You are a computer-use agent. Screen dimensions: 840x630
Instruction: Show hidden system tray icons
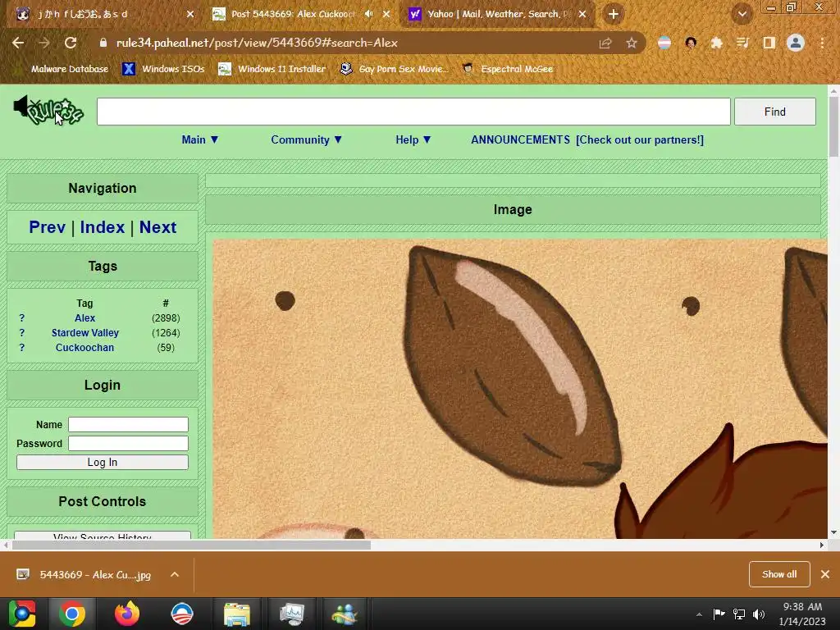[x=699, y=614]
